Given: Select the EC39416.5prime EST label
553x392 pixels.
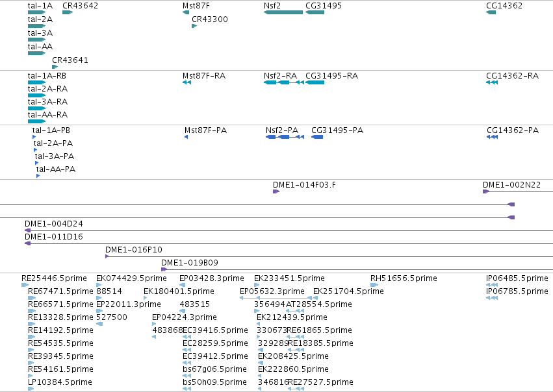Looking at the screenshot, I should [215, 330].
